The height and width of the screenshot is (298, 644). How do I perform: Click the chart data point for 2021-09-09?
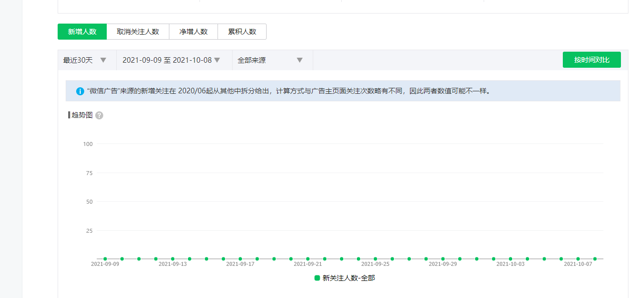pyautogui.click(x=105, y=259)
